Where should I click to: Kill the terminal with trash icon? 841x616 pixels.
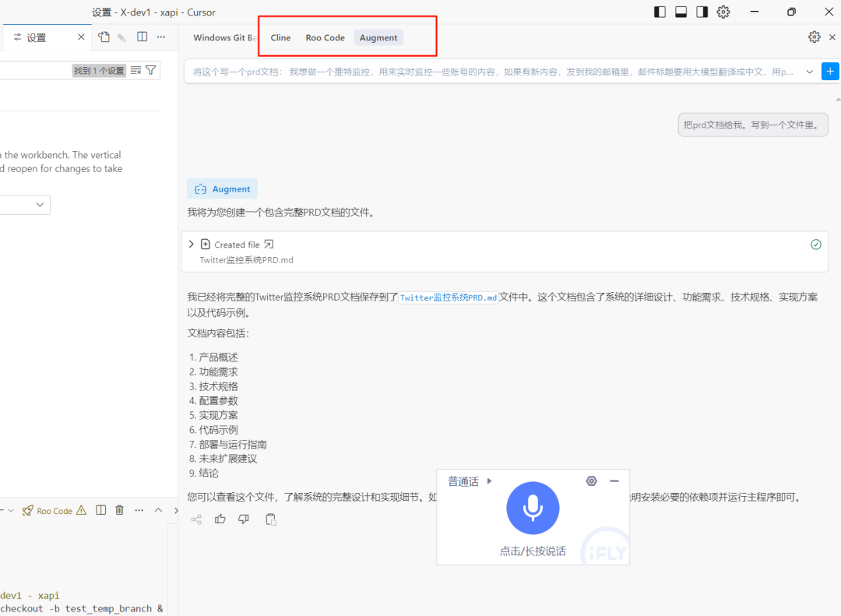click(120, 510)
